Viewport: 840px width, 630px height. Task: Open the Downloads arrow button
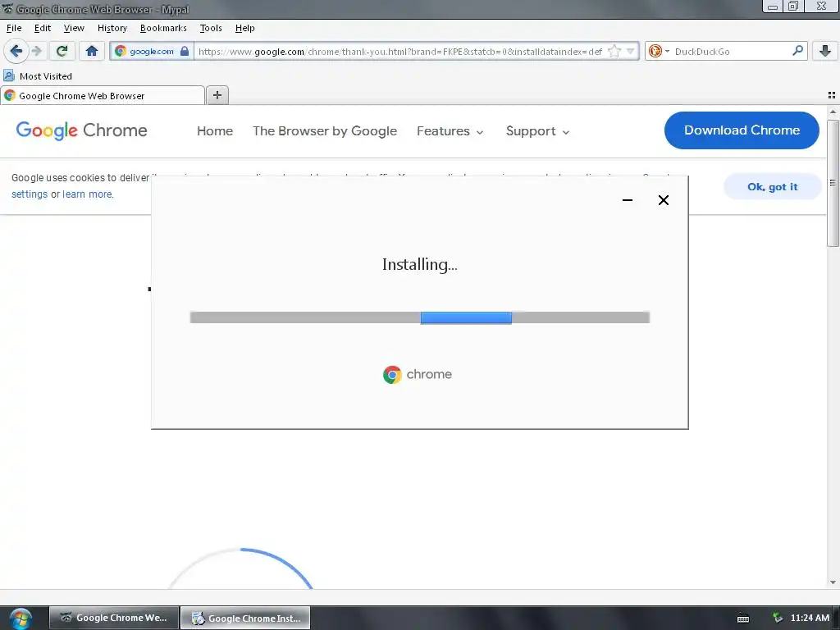[825, 52]
